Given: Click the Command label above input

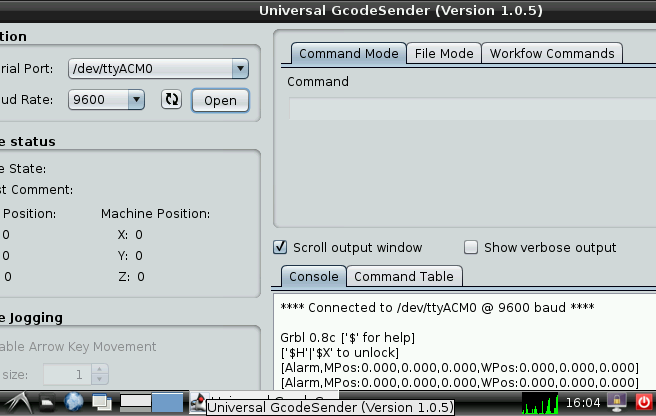Looking at the screenshot, I should (318, 82).
